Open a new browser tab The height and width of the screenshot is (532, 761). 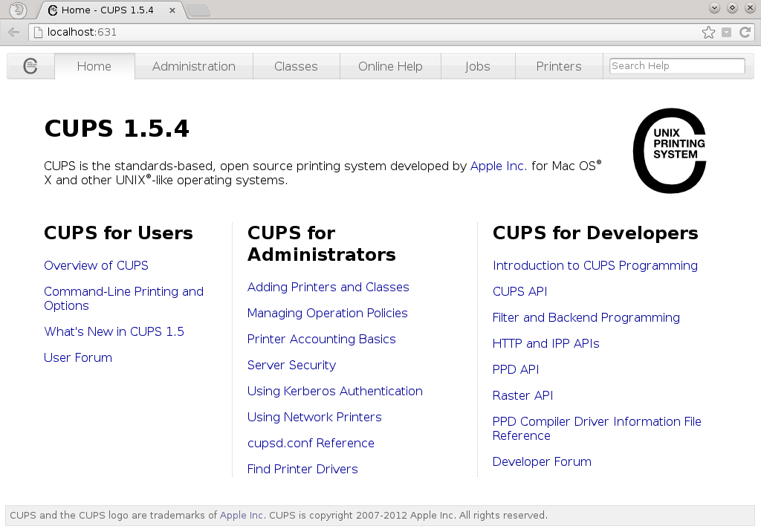coord(198,10)
